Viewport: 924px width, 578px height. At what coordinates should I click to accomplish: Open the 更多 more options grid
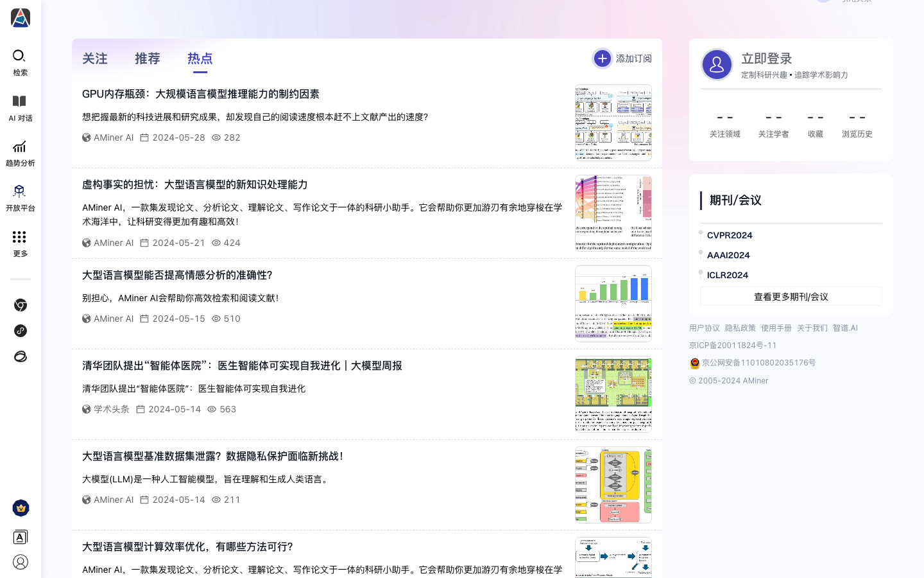20,241
